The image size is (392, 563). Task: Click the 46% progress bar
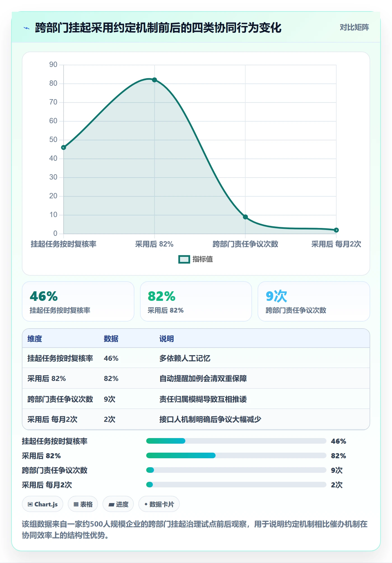pos(236,441)
